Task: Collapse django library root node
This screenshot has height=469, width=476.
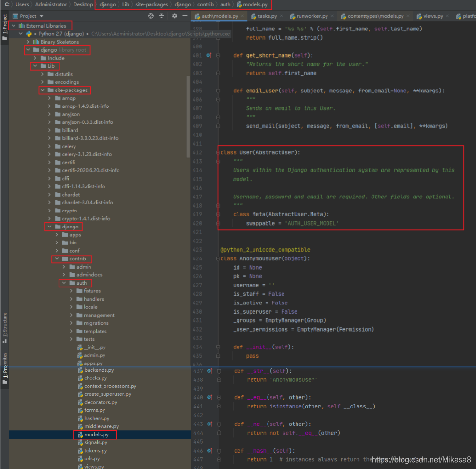Action: pyautogui.click(x=28, y=50)
